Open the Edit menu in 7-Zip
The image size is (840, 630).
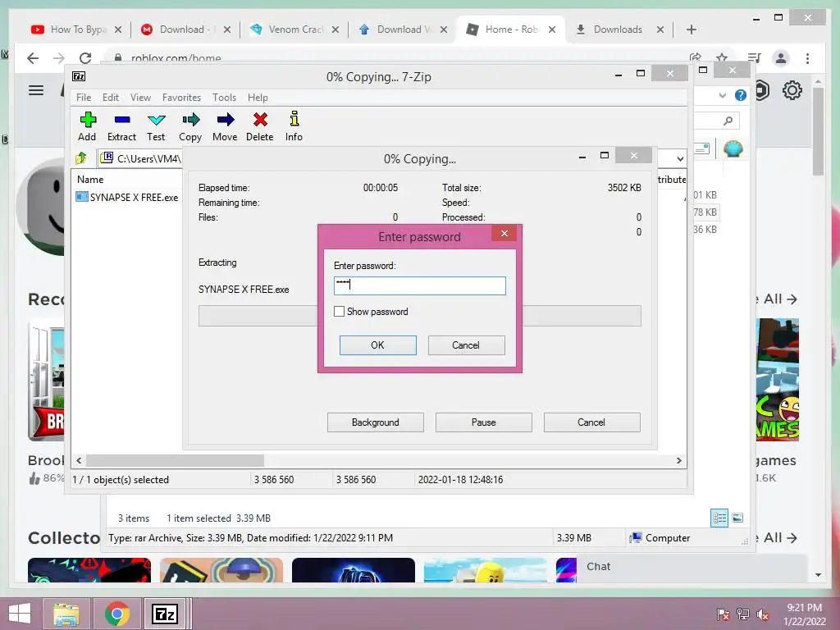(111, 98)
